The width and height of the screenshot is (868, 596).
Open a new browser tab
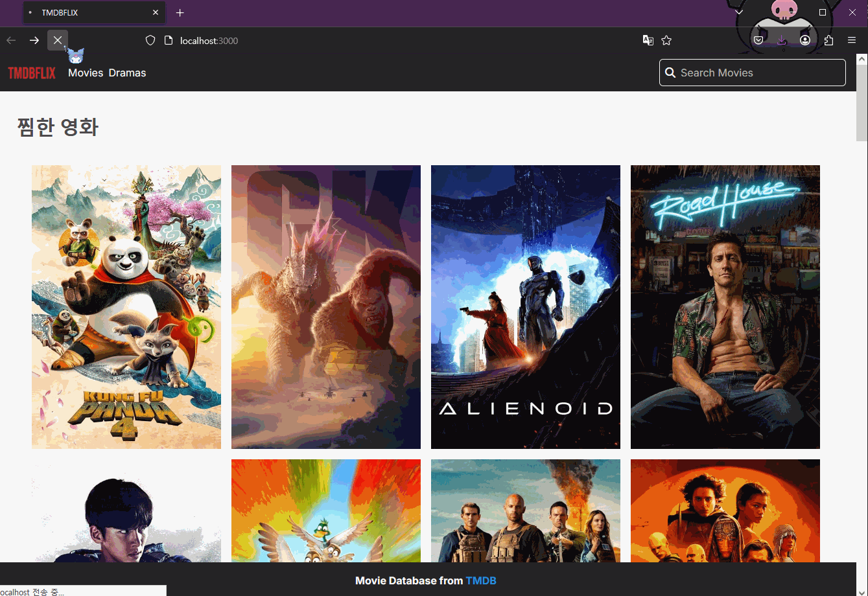click(x=180, y=12)
